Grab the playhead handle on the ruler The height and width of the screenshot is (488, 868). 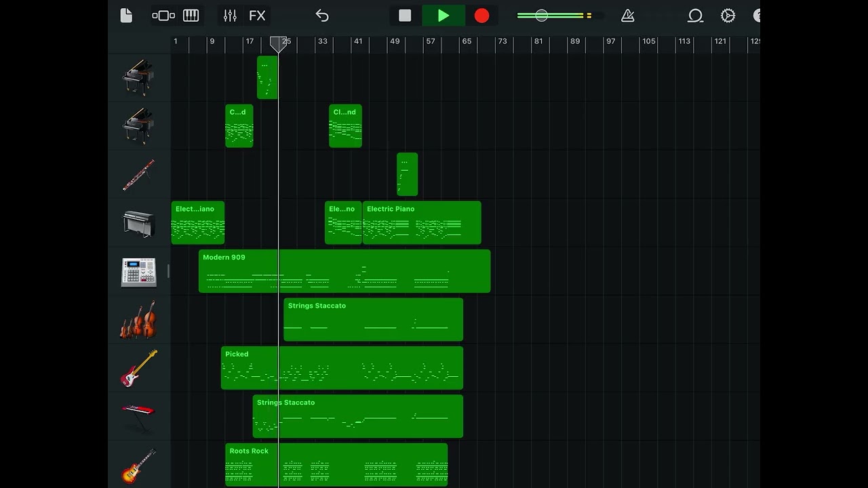[278, 44]
